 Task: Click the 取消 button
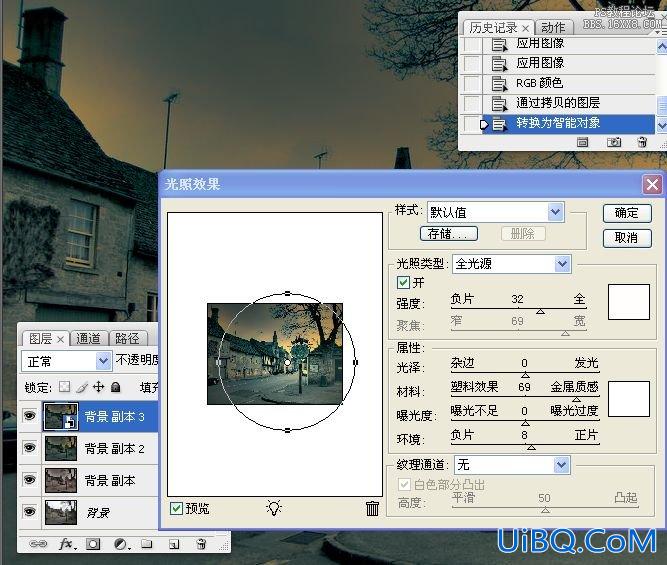[627, 238]
